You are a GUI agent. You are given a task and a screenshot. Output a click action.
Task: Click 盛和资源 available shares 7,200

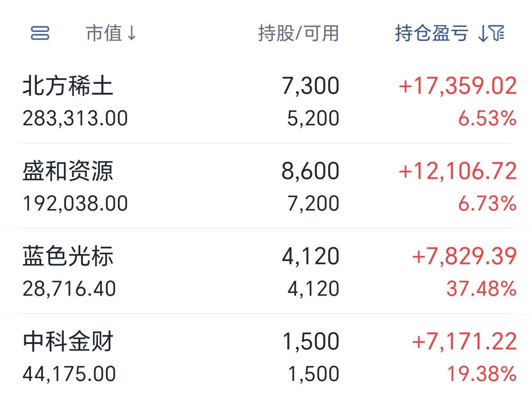[x=313, y=204]
